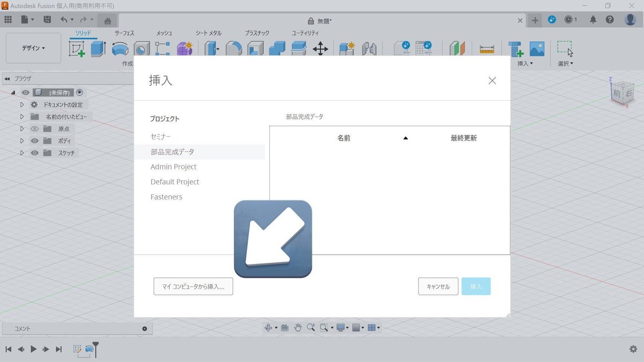Viewport: 644px width, 362px height.
Task: Switch to the シート メタル tab
Action: (x=208, y=33)
